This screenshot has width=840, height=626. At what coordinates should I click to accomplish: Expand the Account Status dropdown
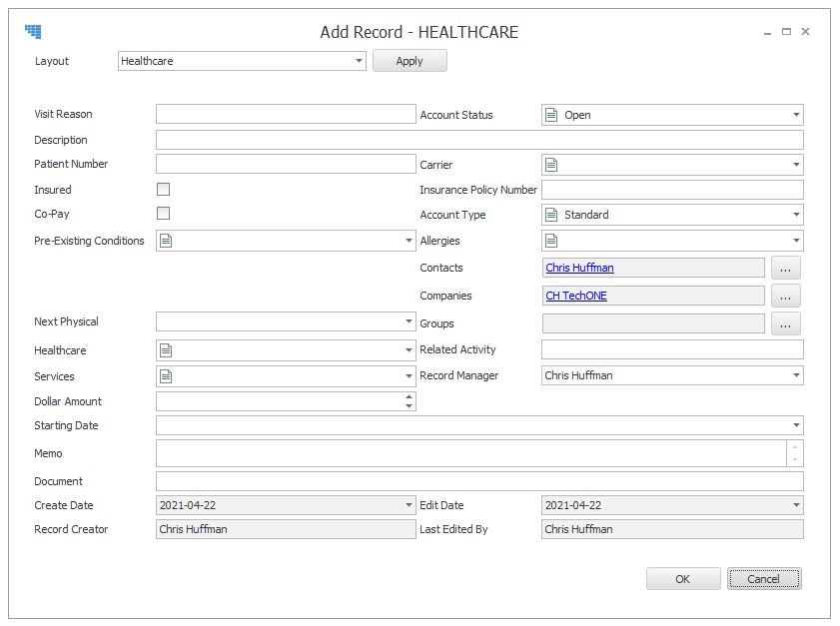click(796, 115)
